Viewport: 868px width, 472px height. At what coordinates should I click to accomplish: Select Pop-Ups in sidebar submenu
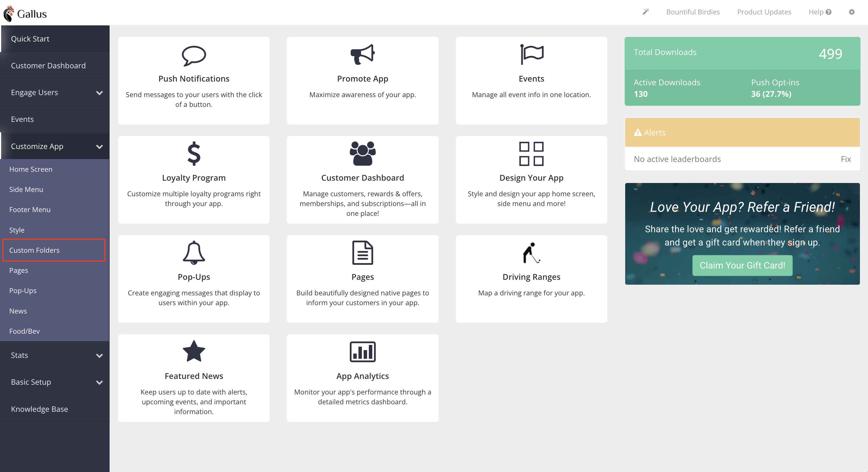(55, 290)
